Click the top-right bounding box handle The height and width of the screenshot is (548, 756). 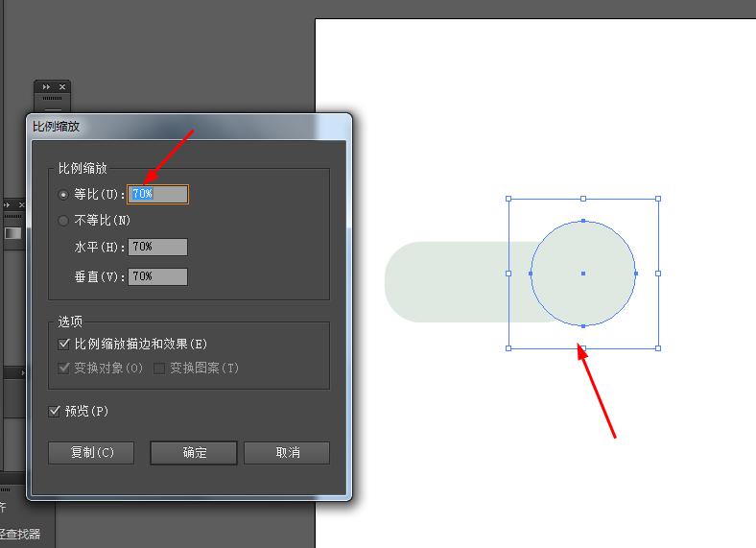tap(658, 199)
